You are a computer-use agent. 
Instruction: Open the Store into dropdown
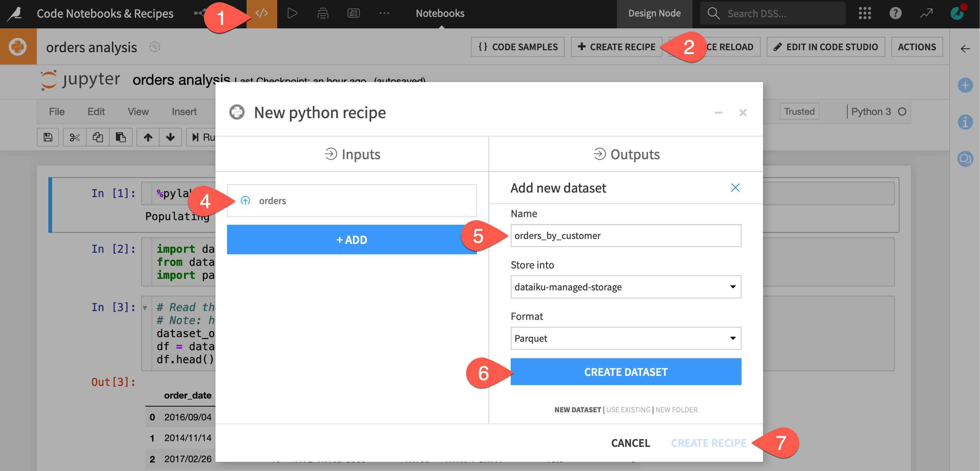click(625, 287)
